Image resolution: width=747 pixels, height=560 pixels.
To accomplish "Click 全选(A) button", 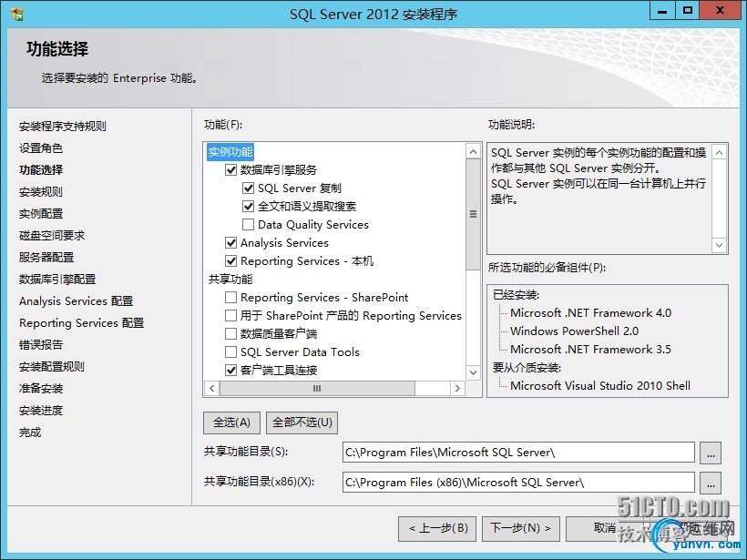I will (231, 423).
